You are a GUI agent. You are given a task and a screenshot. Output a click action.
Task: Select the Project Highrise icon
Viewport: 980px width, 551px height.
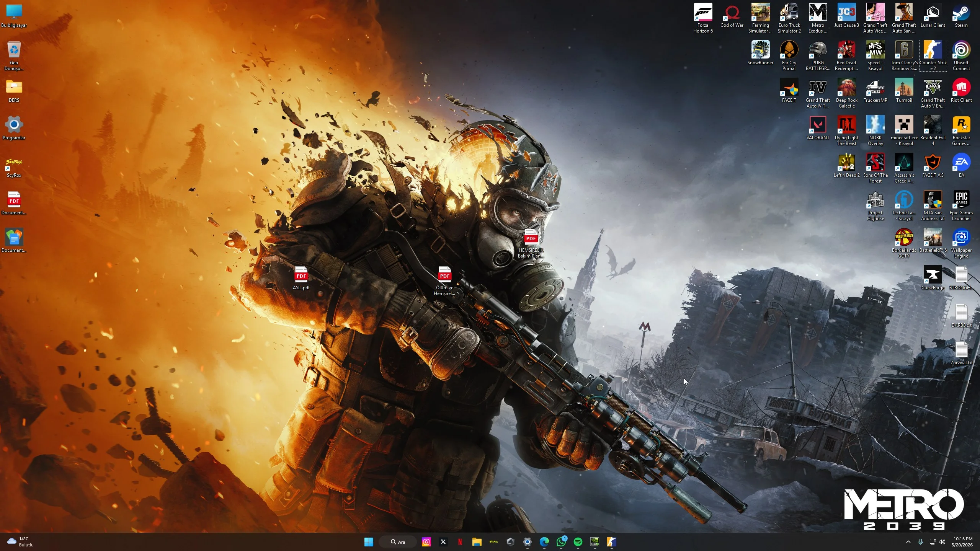coord(875,205)
